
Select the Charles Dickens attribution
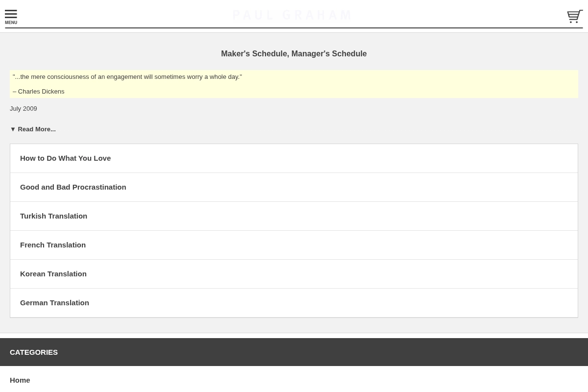39,92
